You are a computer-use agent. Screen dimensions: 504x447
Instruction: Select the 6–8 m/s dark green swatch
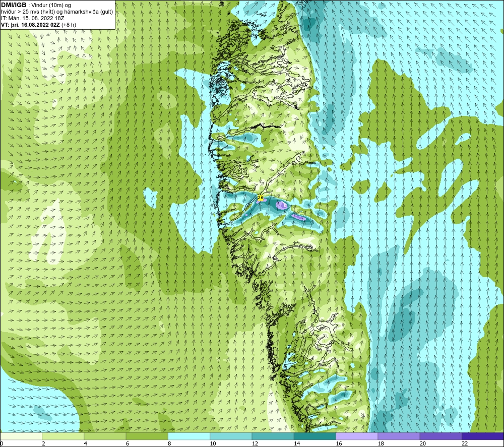tap(147, 436)
